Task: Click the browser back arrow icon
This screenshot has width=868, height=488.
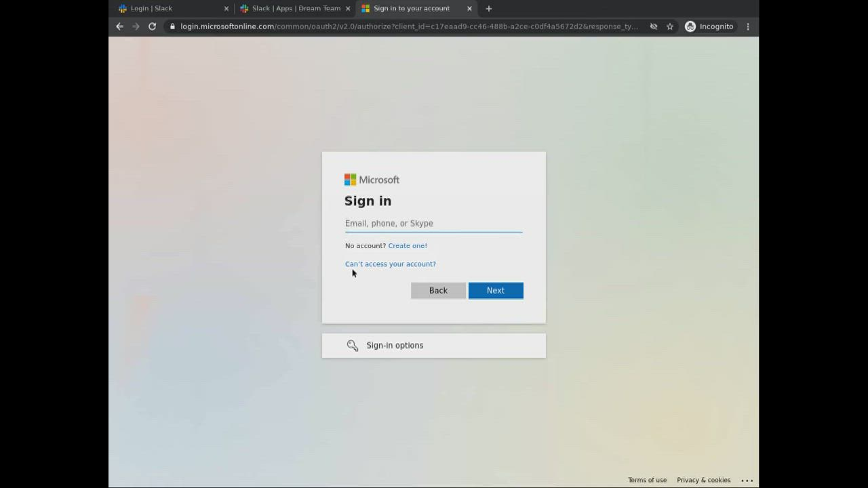Action: (x=119, y=26)
